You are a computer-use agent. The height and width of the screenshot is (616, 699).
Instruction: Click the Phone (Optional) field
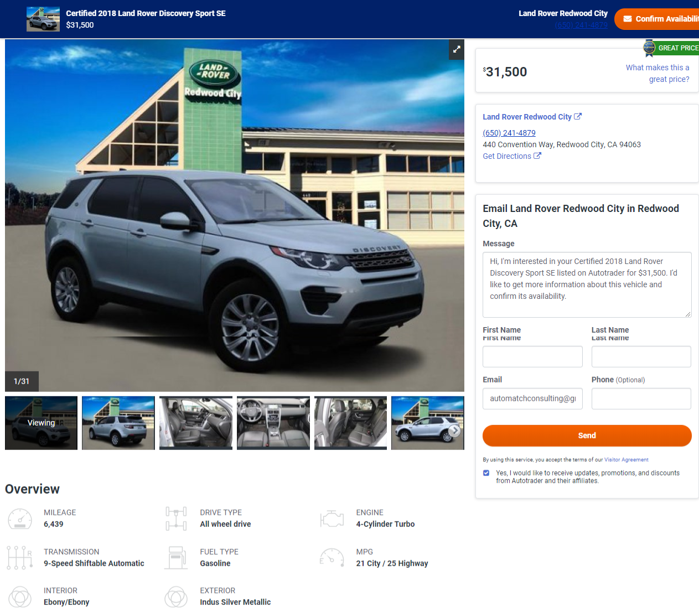coord(641,398)
